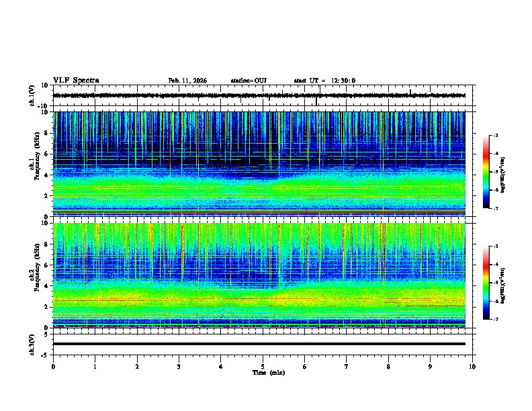This screenshot has height=411, width=532.
Task: Click the "ch.1(V)" waveform axis label
Action: tap(32, 95)
